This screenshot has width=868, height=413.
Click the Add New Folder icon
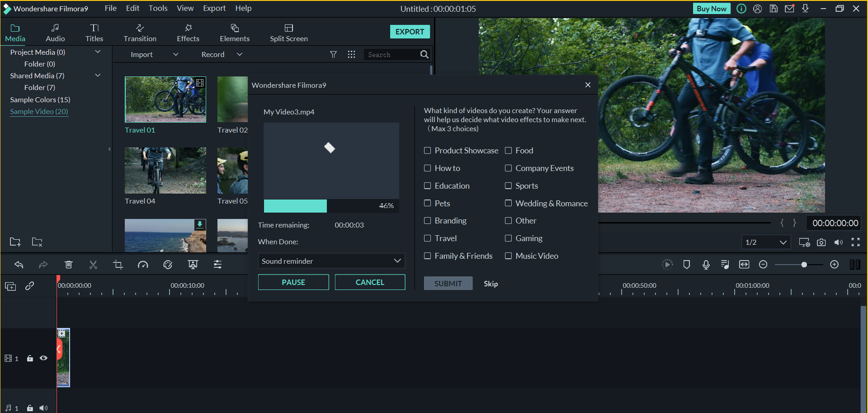pyautogui.click(x=15, y=242)
